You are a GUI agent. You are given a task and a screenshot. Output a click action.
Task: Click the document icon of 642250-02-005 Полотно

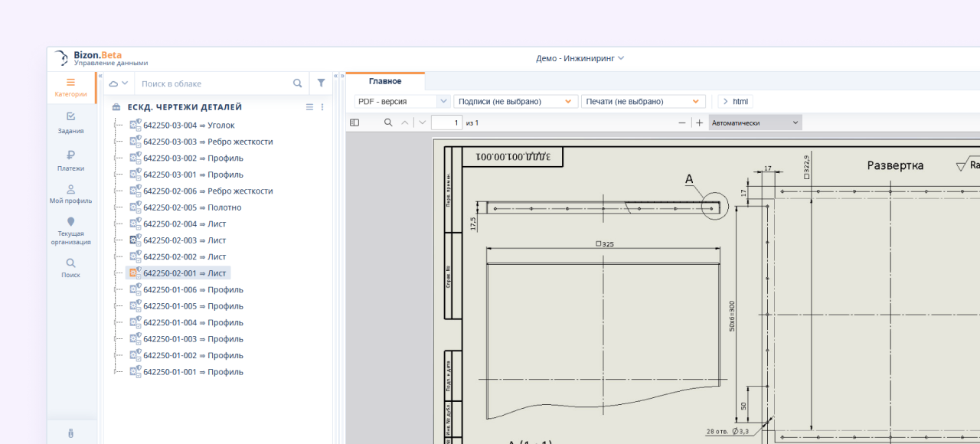click(x=135, y=207)
